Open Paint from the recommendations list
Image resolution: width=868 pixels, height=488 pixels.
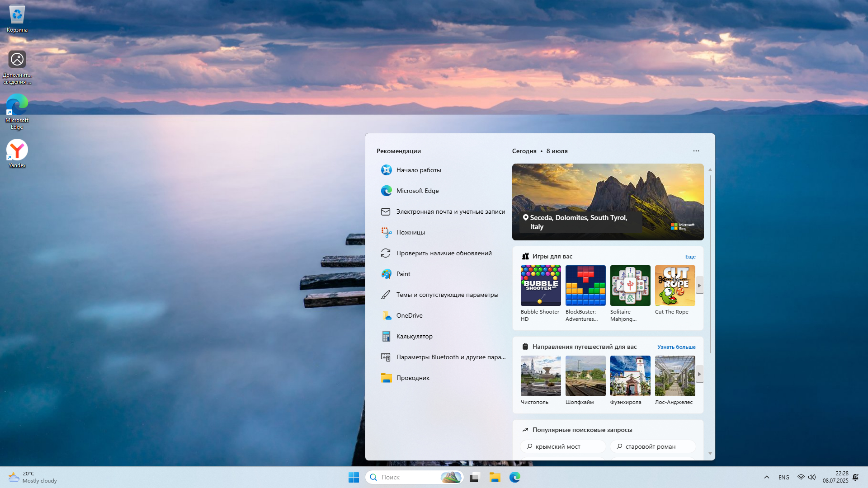pos(403,274)
